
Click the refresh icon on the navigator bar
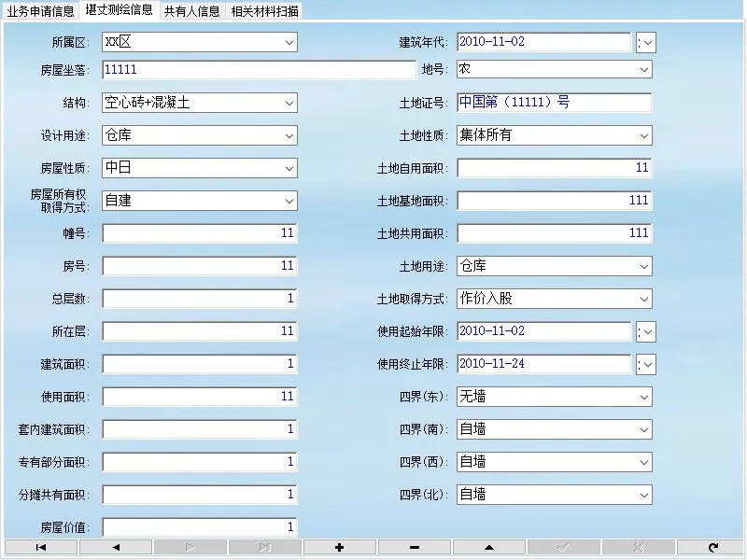[x=712, y=546]
